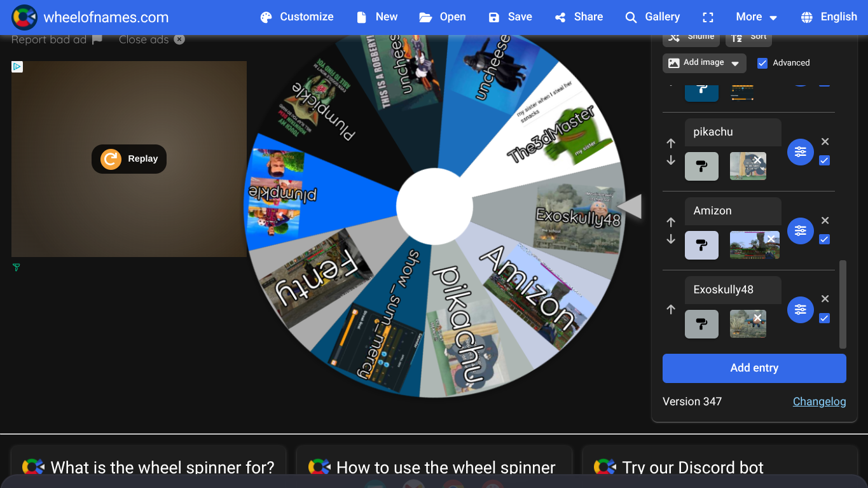Change language from English
The height and width of the screenshot is (488, 868).
point(829,17)
